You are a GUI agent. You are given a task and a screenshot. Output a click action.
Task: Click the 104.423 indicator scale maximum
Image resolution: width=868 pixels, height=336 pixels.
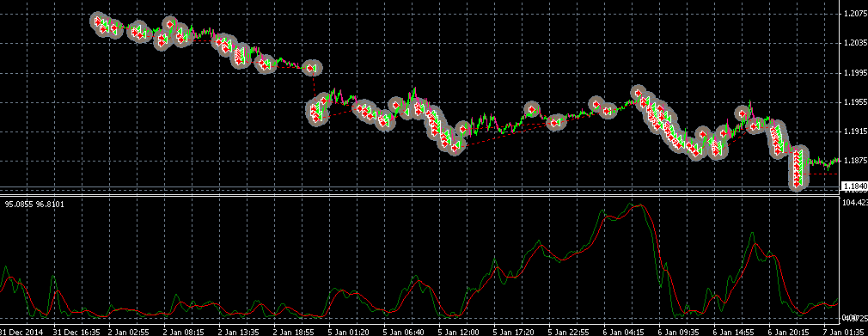855,203
